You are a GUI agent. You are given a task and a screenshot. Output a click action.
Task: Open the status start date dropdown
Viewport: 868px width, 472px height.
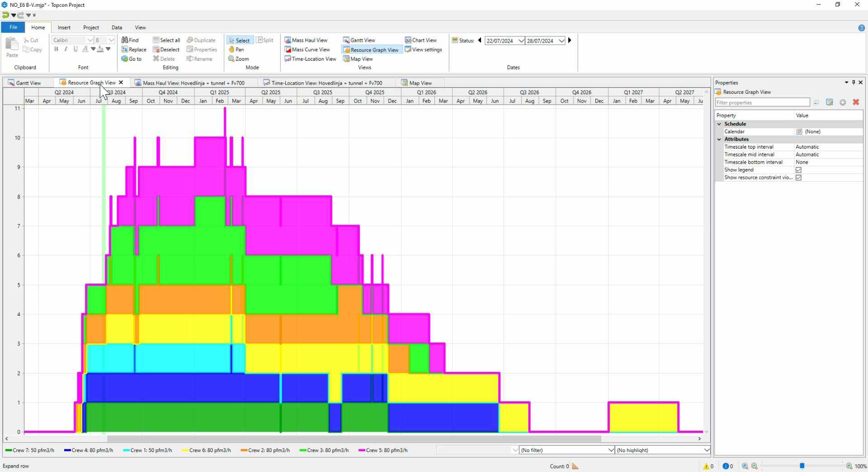point(521,41)
